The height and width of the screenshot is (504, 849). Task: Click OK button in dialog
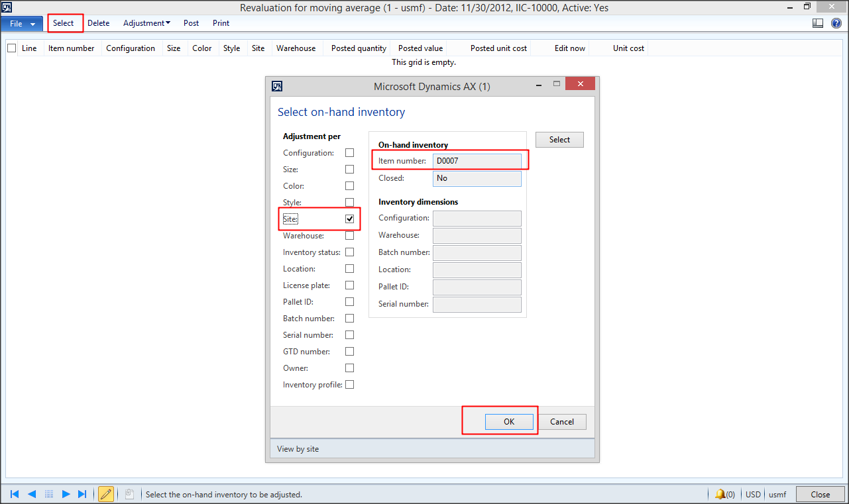pos(509,422)
